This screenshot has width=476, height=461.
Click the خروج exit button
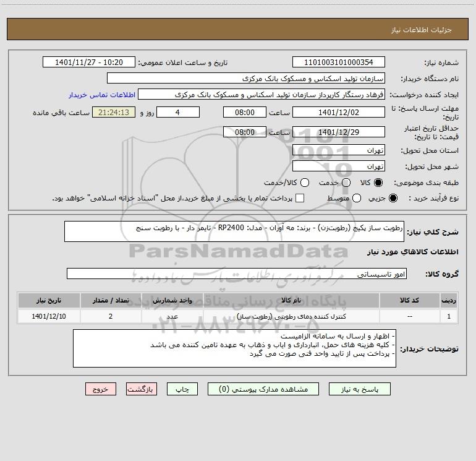click(101, 389)
